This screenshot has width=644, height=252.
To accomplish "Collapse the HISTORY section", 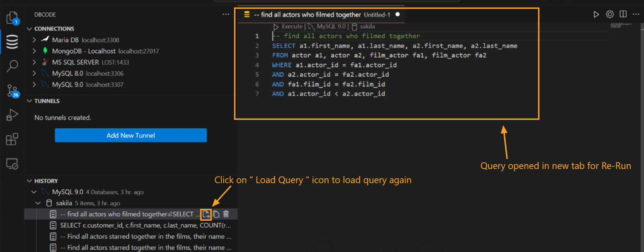I will tap(29, 181).
